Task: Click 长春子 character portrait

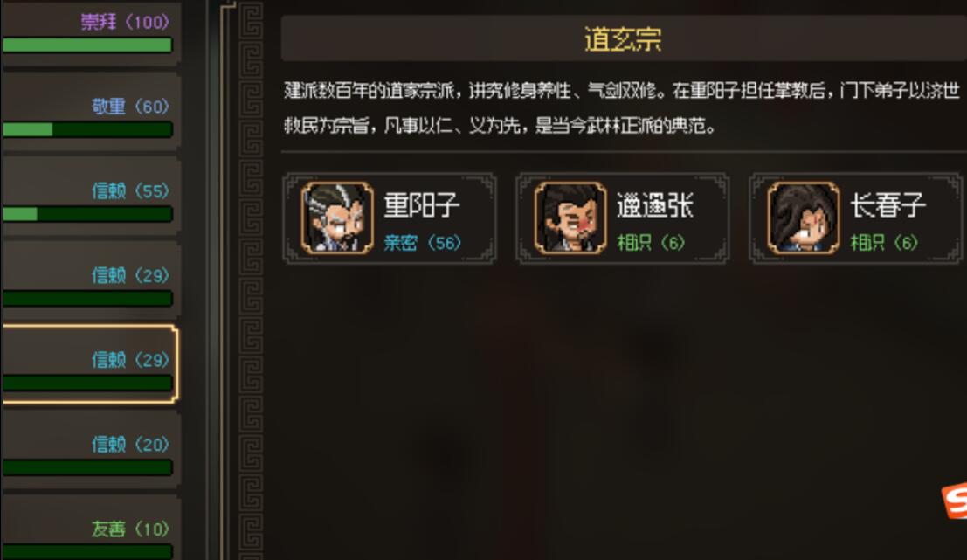Action: click(803, 218)
